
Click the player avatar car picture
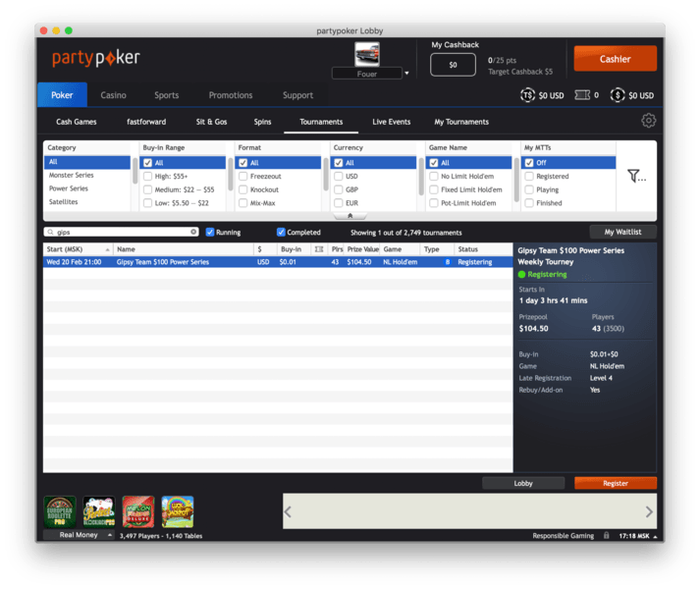click(x=367, y=54)
